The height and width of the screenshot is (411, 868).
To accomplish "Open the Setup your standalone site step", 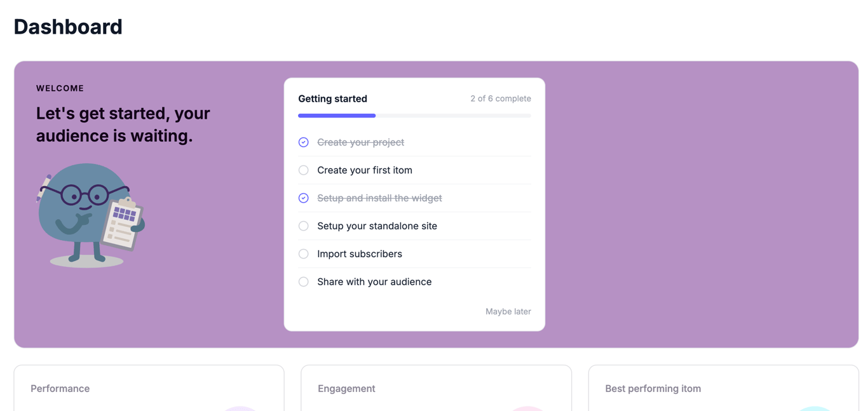I will (377, 226).
